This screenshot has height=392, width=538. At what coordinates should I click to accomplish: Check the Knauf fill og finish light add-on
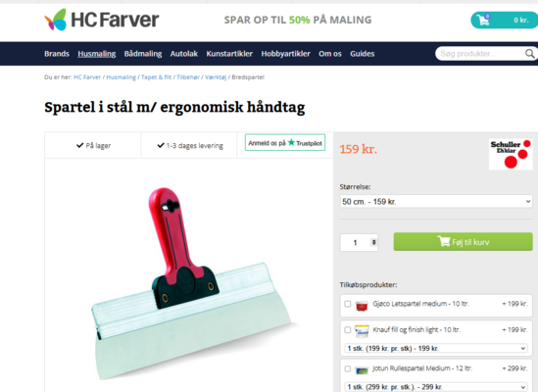pos(348,330)
